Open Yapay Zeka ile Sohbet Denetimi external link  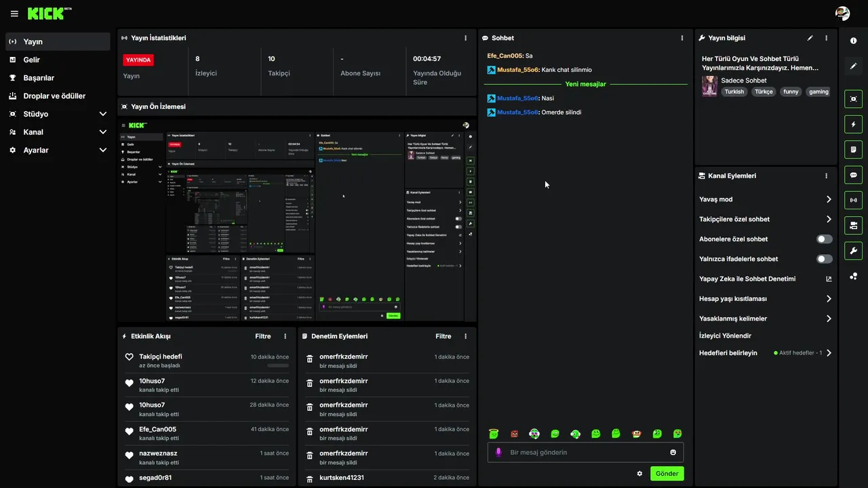pyautogui.click(x=829, y=279)
